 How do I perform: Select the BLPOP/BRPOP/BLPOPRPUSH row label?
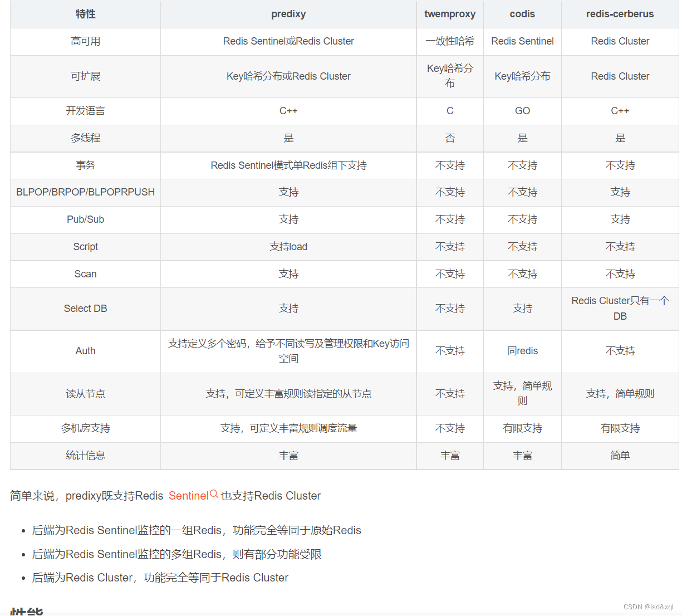click(x=85, y=192)
